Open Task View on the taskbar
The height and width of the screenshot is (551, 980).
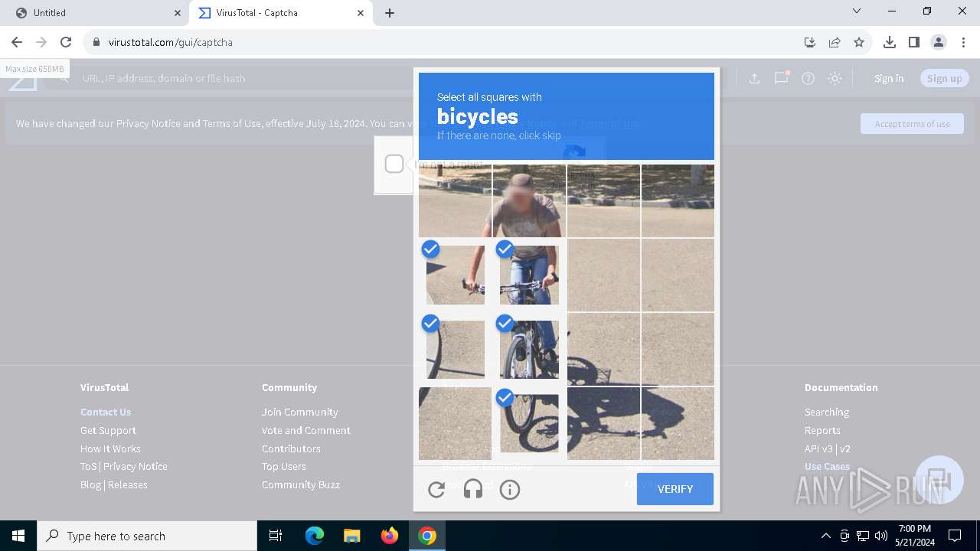point(276,536)
